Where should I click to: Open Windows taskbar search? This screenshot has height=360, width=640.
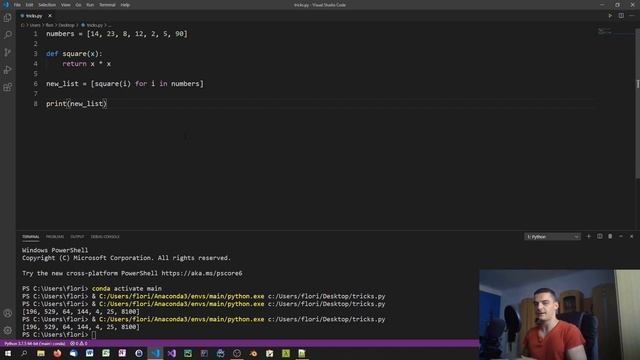[24, 353]
